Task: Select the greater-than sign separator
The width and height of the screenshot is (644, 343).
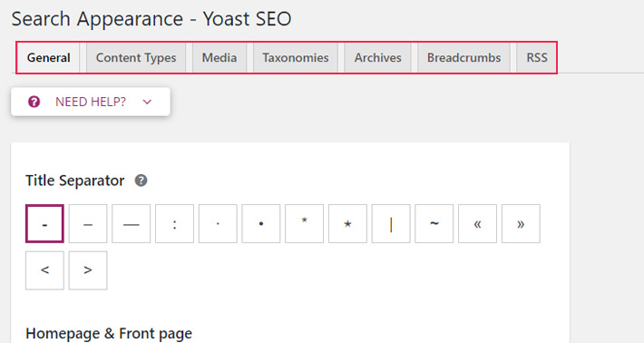Action: coord(88,270)
